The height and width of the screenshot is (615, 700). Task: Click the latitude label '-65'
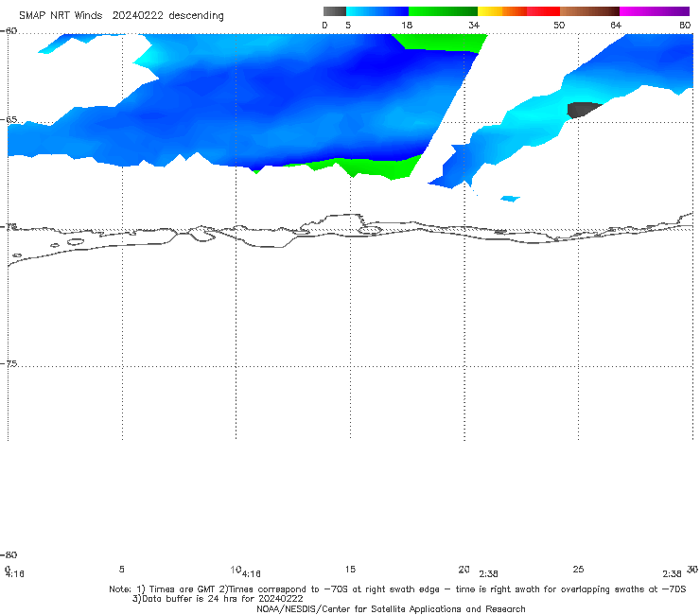pyautogui.click(x=9, y=120)
